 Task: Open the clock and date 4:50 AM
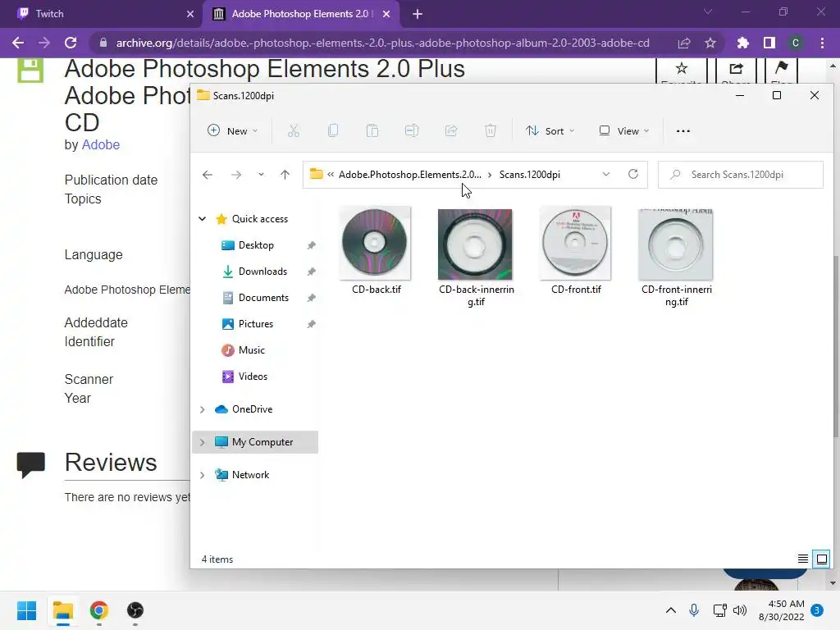pos(782,610)
